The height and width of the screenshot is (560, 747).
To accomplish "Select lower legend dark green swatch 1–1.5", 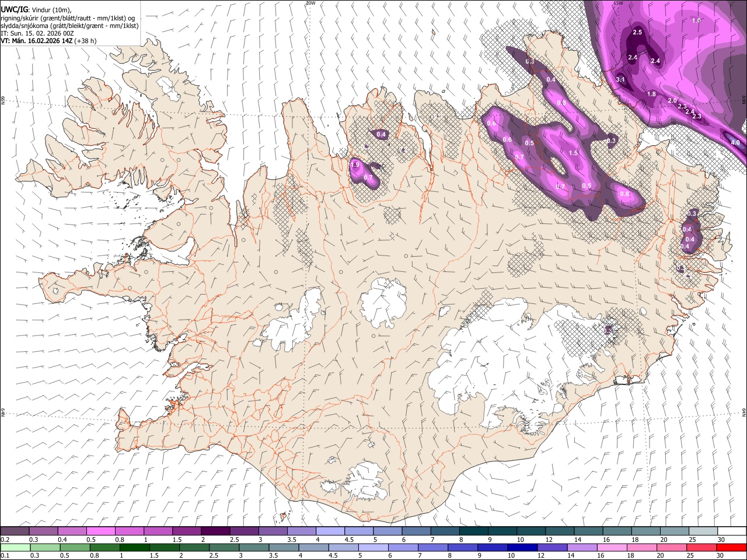I will 135,547.
